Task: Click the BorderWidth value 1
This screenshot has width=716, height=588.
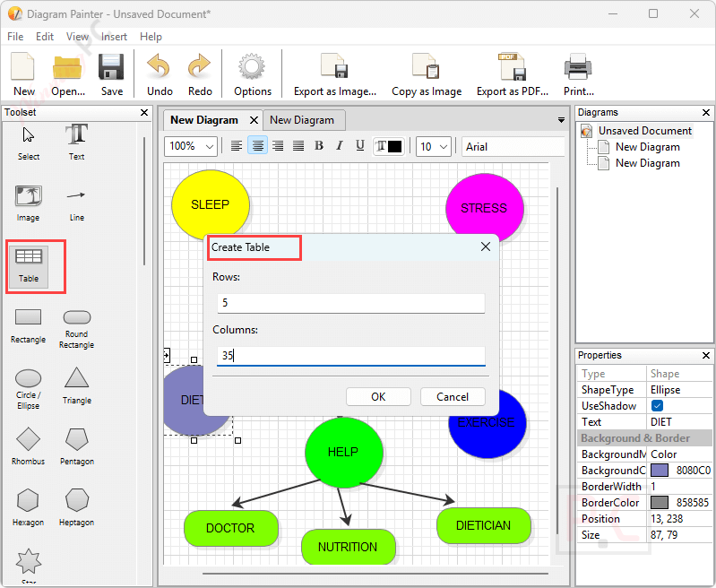Action: tap(679, 487)
